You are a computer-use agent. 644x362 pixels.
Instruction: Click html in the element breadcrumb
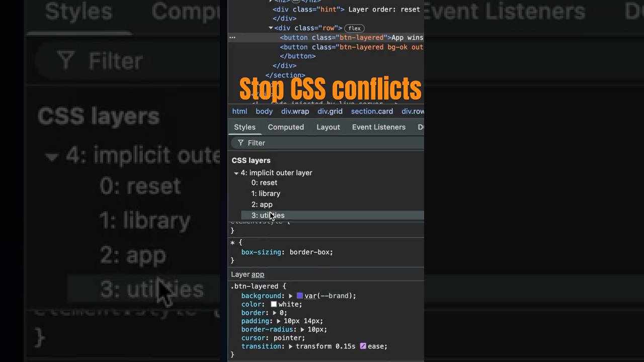(x=239, y=112)
